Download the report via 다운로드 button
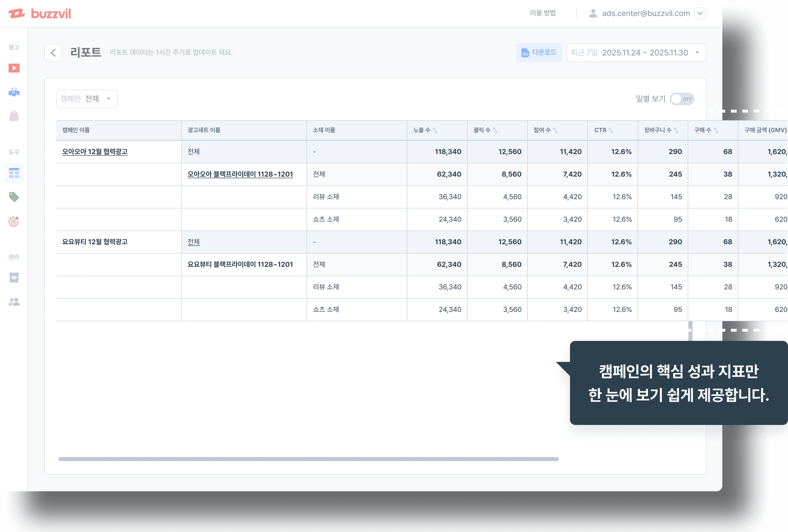This screenshot has height=532, width=788. click(539, 53)
